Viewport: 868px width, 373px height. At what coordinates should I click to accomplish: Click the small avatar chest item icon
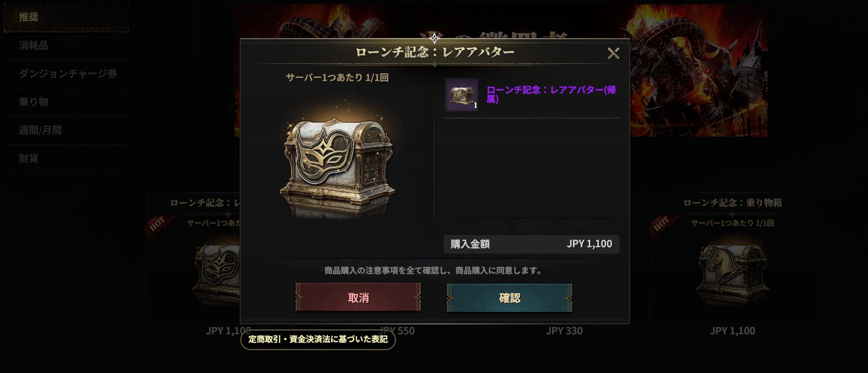(462, 95)
